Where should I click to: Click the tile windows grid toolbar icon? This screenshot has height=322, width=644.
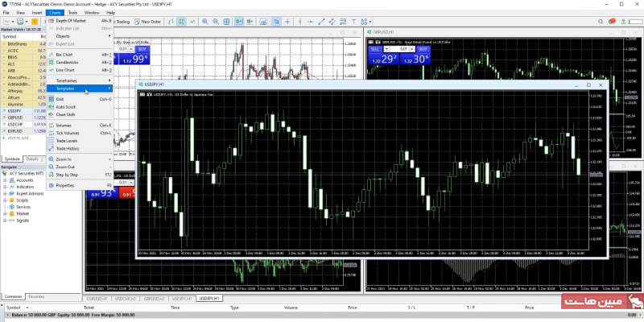[x=226, y=22]
